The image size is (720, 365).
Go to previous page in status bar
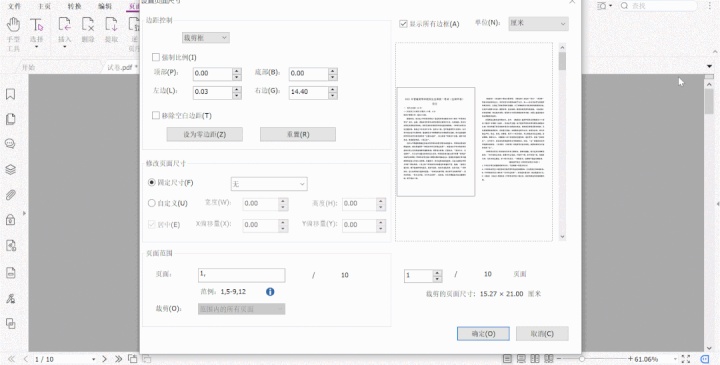click(x=25, y=359)
